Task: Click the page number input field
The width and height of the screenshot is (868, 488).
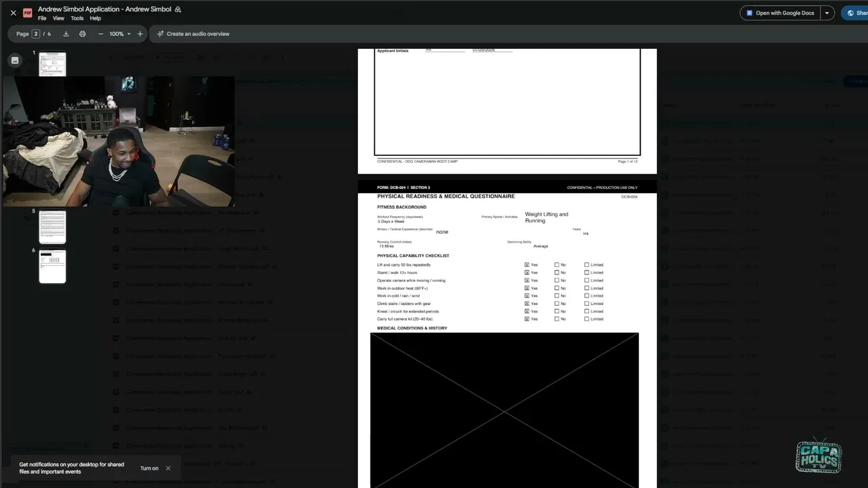Action: (36, 34)
